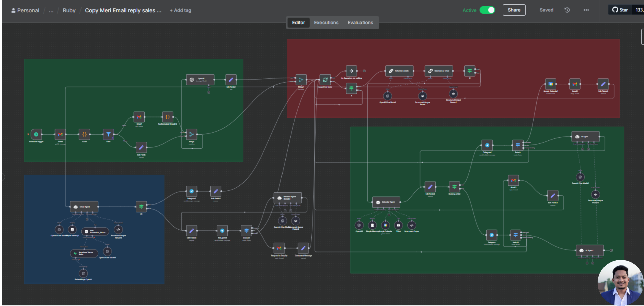This screenshot has height=306, width=644.
Task: Click the Share button
Action: (514, 10)
